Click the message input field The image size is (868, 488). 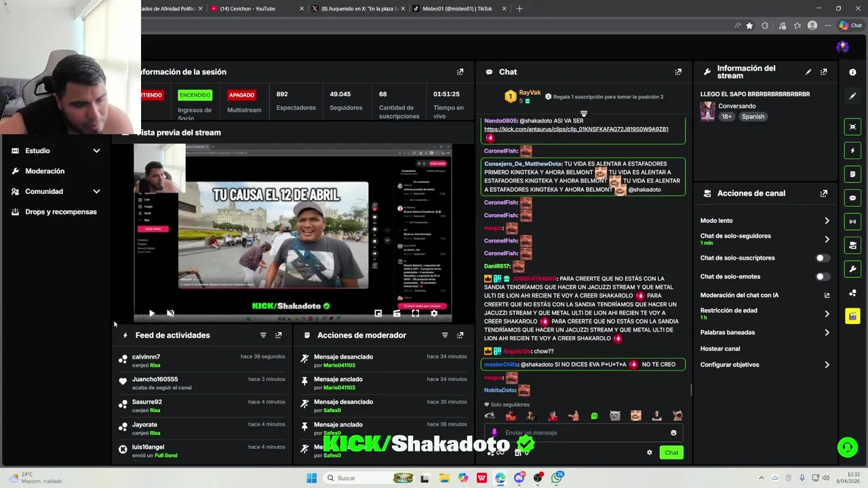pos(583,432)
